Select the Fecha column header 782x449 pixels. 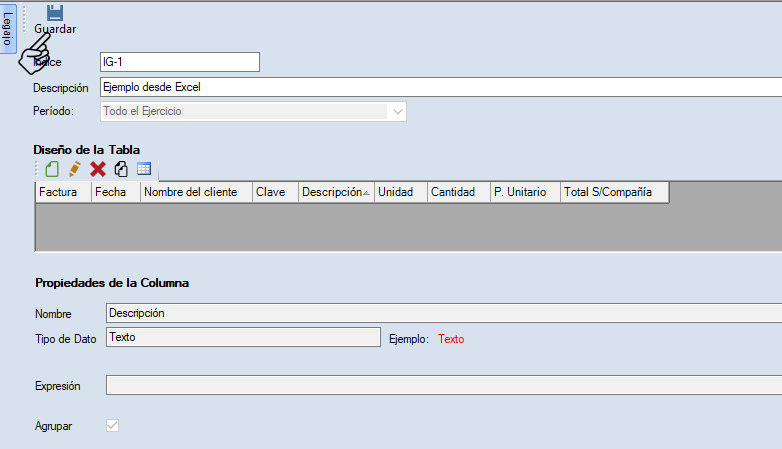click(x=115, y=192)
